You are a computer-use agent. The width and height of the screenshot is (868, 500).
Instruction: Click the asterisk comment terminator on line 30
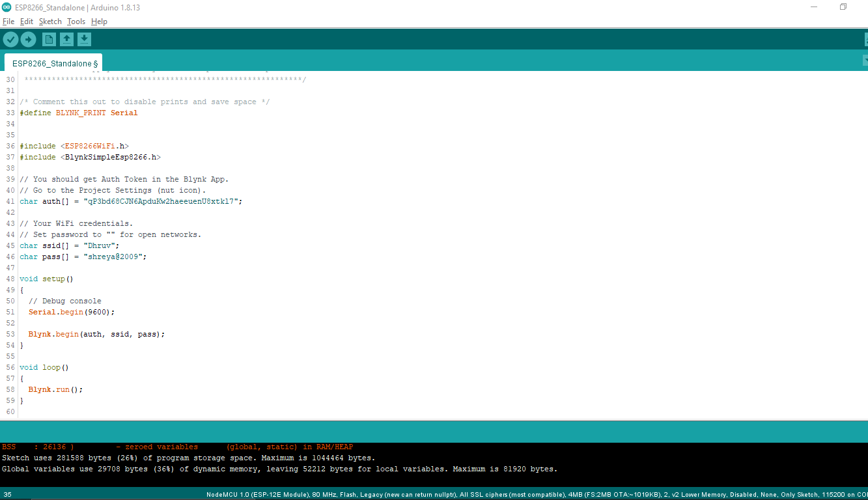click(x=165, y=79)
